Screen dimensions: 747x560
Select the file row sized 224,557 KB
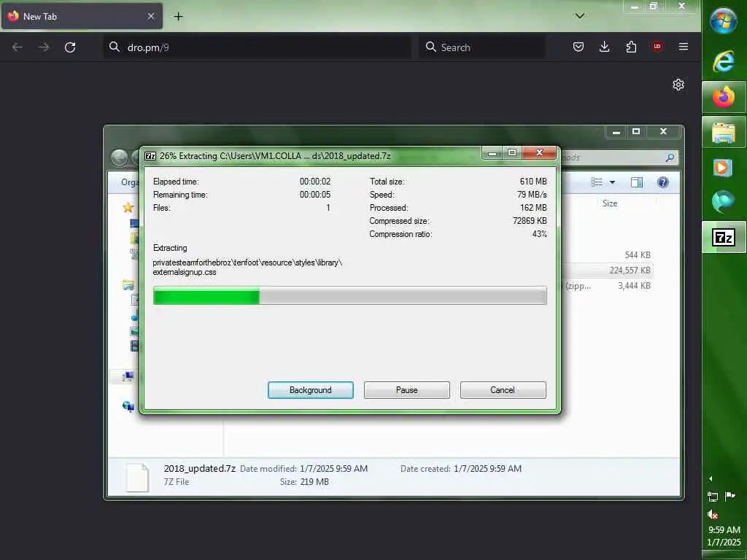[608, 270]
